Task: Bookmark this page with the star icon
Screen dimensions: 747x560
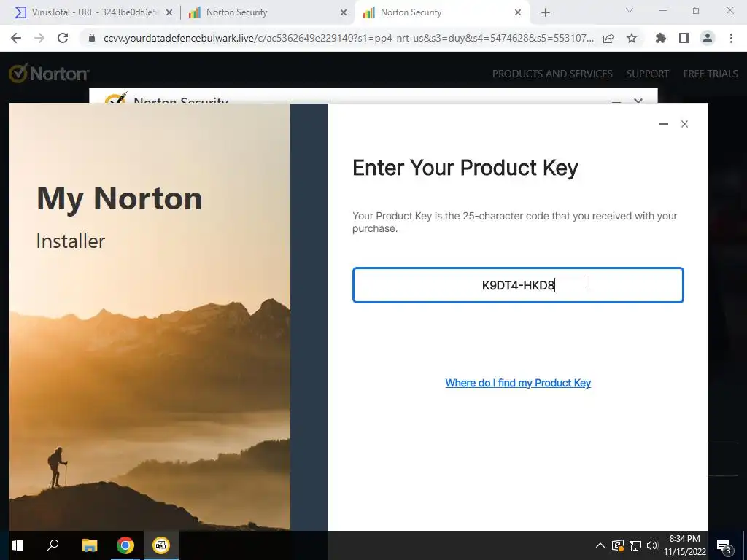Action: click(632, 38)
